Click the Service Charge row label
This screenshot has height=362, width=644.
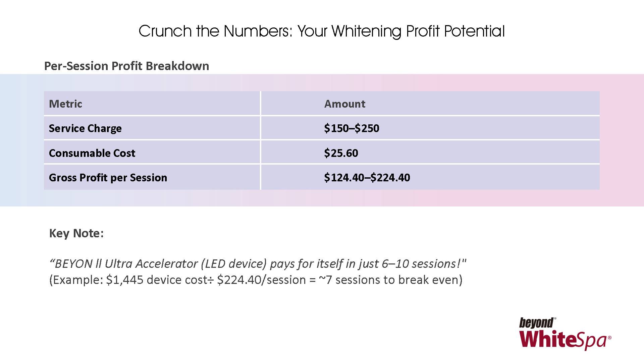pyautogui.click(x=85, y=128)
